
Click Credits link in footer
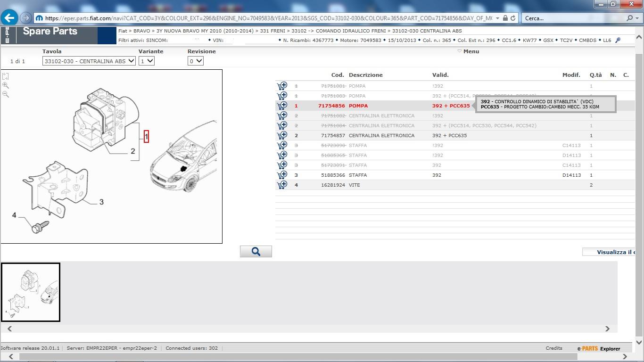point(554,348)
